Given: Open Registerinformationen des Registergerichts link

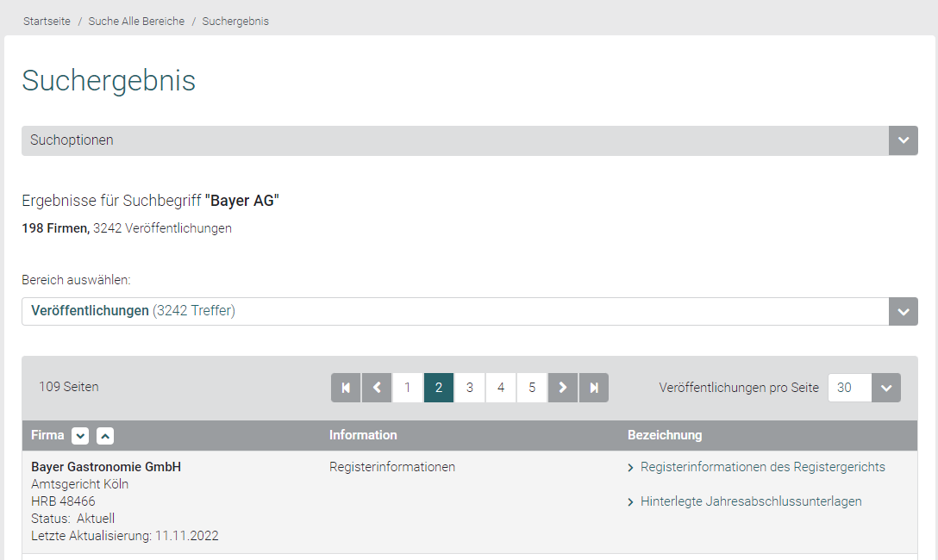Looking at the screenshot, I should pyautogui.click(x=762, y=467).
